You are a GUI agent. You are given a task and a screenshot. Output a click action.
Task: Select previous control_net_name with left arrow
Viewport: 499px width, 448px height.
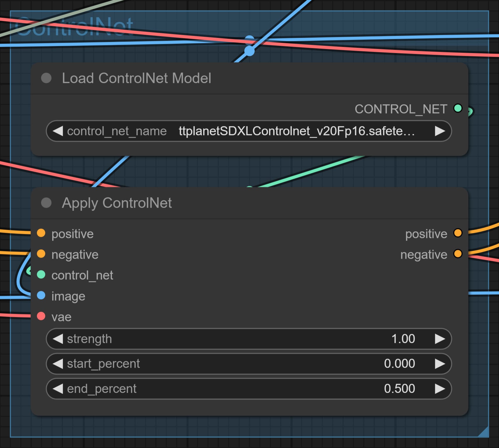coord(58,131)
